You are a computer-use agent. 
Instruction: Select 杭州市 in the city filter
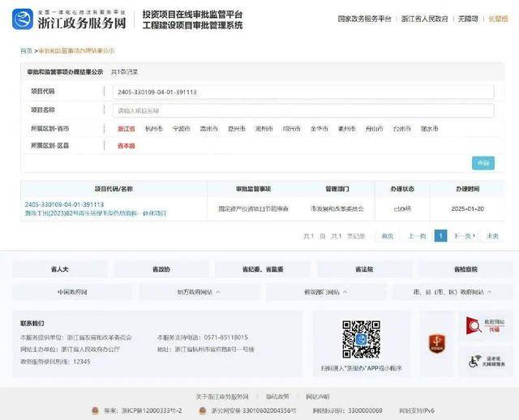pos(153,129)
